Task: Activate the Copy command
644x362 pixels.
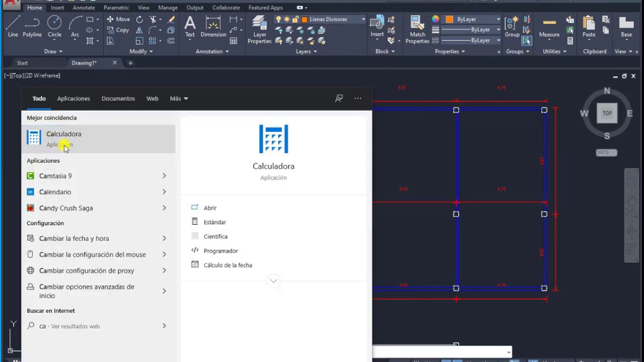Action: (118, 30)
